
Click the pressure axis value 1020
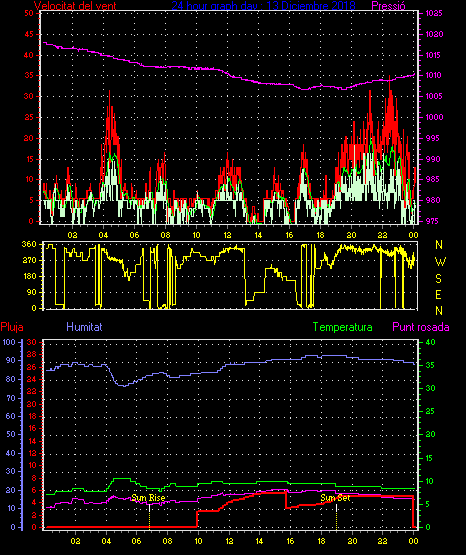(434, 34)
